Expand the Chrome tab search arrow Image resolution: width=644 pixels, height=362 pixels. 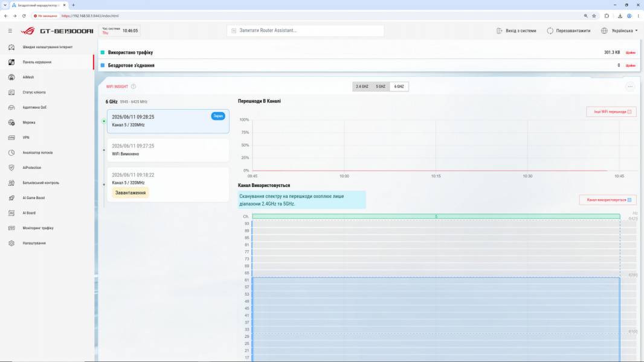coord(5,5)
